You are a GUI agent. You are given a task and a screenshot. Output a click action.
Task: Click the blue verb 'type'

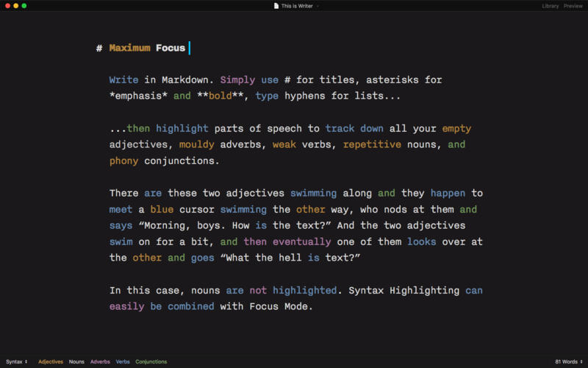pos(267,96)
